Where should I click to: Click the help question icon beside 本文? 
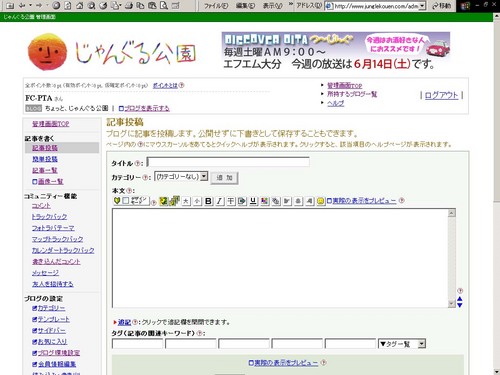click(129, 191)
